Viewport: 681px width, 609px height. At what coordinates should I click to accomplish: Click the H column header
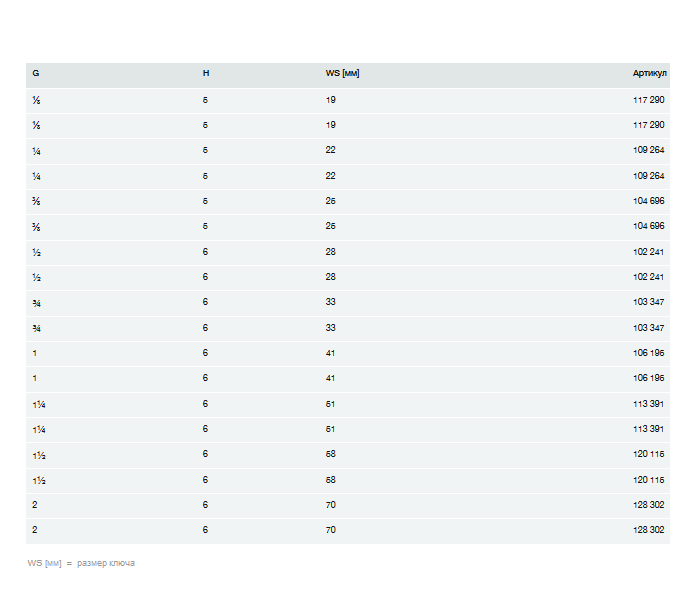pyautogui.click(x=206, y=73)
